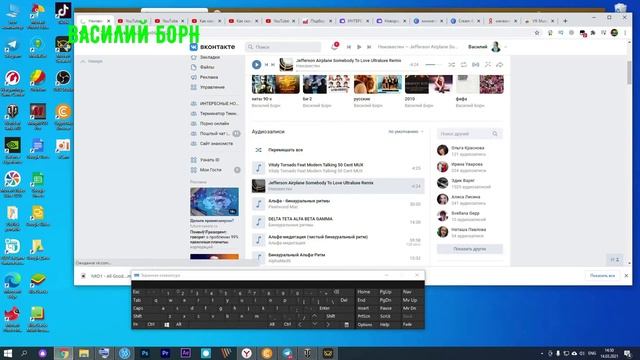Open a new Chrome tab with plus button
The image size is (640, 360).
tap(565, 21)
